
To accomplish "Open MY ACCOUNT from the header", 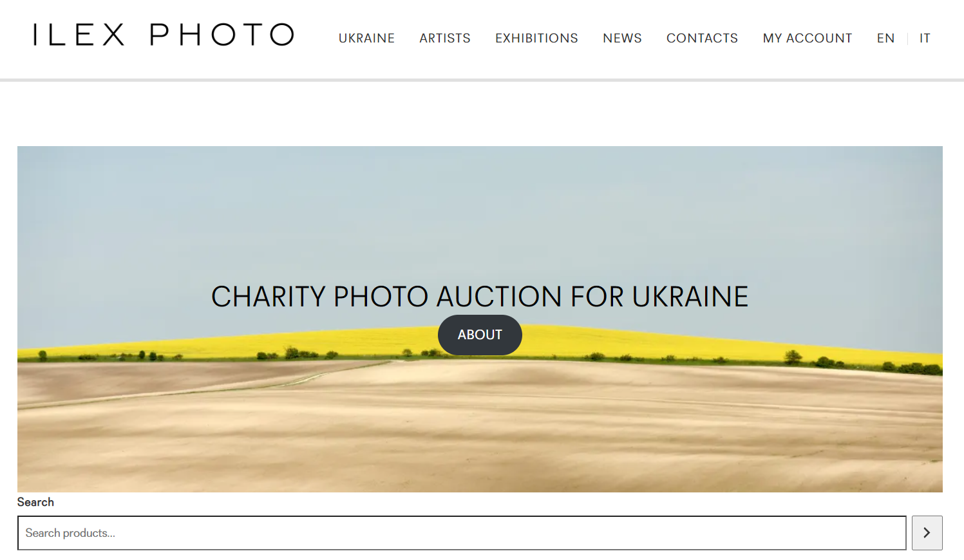I will pyautogui.click(x=808, y=38).
